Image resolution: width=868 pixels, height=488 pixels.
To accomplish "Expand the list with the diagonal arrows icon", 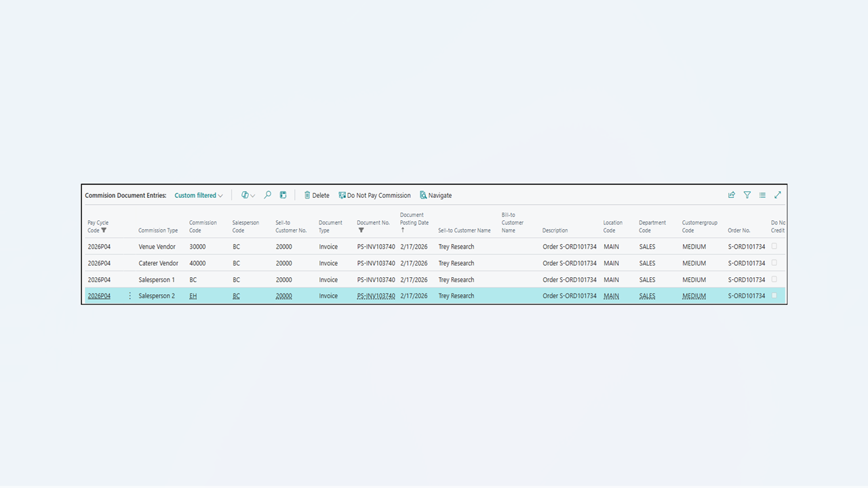I will (778, 195).
